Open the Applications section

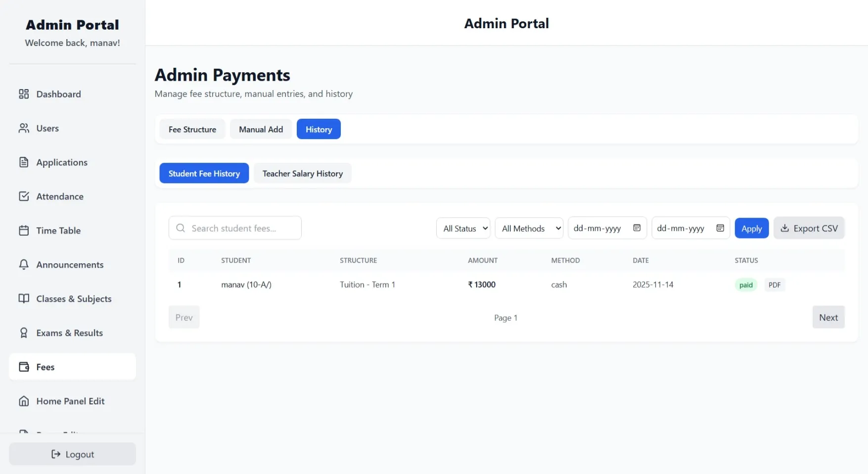pos(24,162)
